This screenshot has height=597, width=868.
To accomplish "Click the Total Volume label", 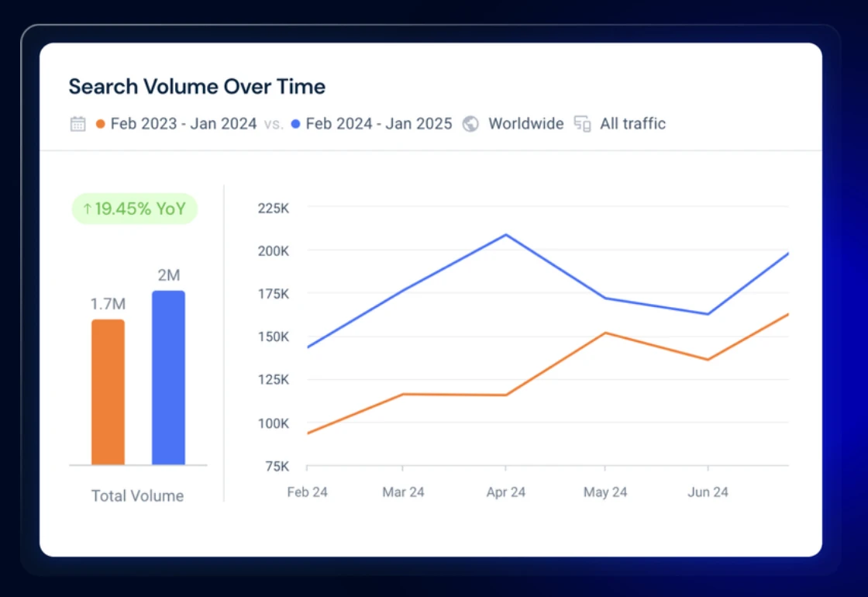I will pyautogui.click(x=137, y=495).
